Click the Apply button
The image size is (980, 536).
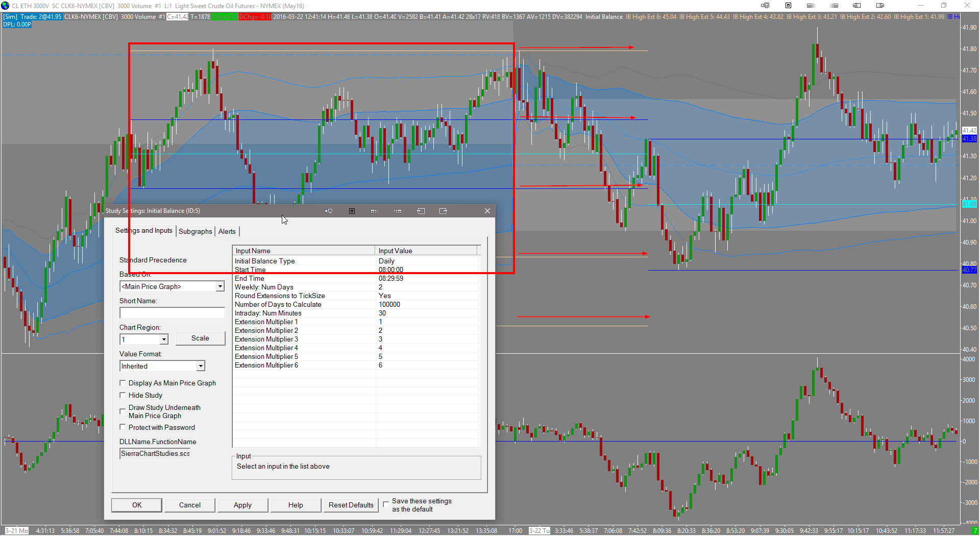pyautogui.click(x=242, y=505)
